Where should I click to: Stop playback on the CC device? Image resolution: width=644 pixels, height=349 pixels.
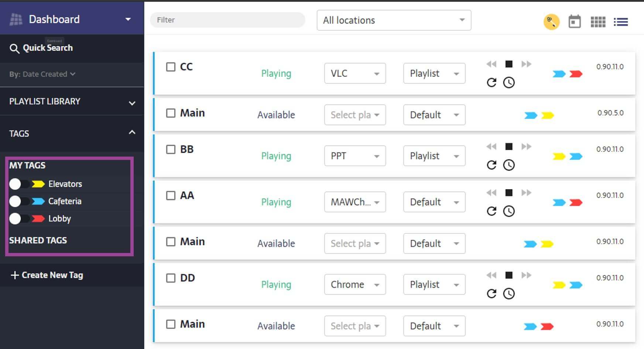(x=508, y=64)
